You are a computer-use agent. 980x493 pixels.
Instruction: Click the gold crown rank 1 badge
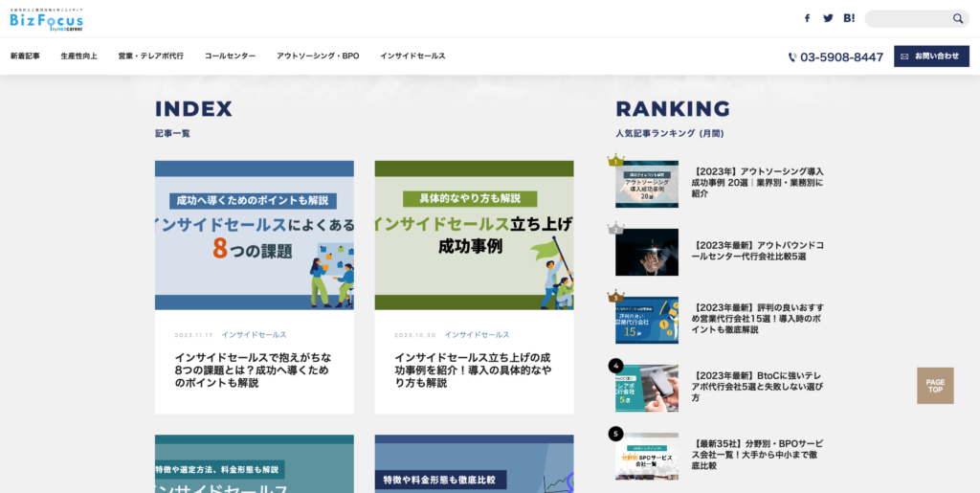[615, 161]
